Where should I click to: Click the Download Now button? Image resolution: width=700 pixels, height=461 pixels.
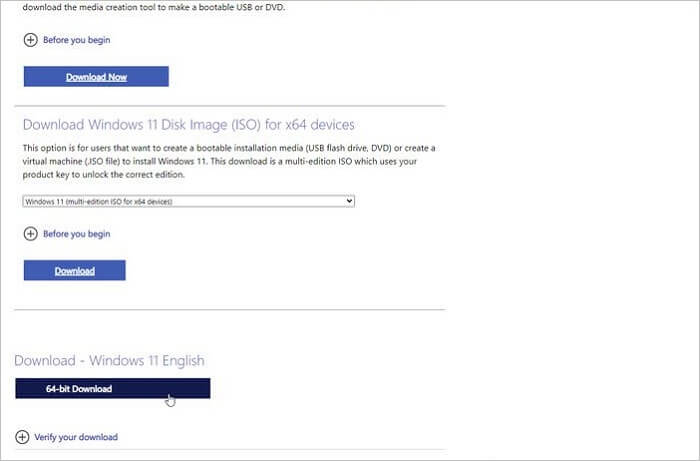(x=96, y=76)
